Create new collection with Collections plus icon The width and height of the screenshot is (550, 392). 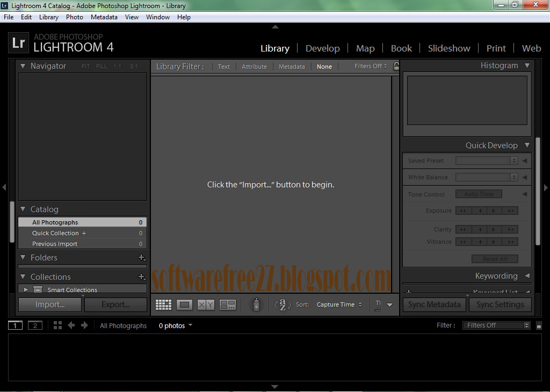[142, 277]
